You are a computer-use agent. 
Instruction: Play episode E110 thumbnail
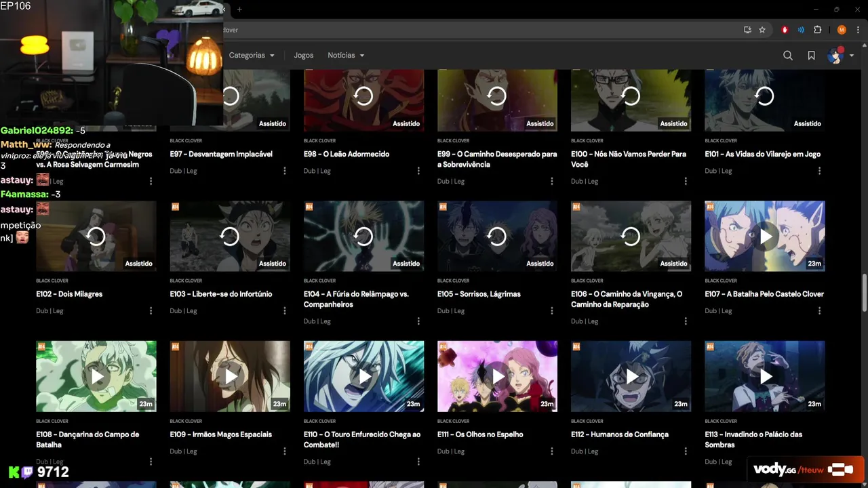pos(363,376)
